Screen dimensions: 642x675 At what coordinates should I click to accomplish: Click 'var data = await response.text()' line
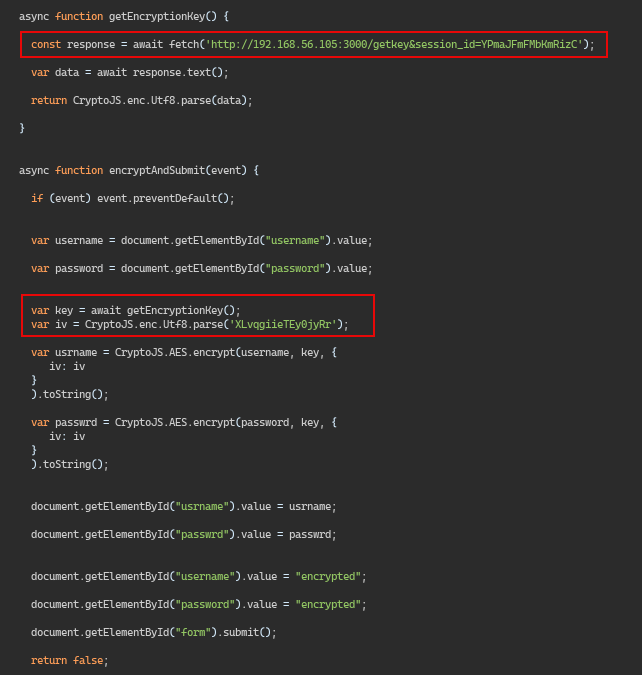[x=130, y=72]
